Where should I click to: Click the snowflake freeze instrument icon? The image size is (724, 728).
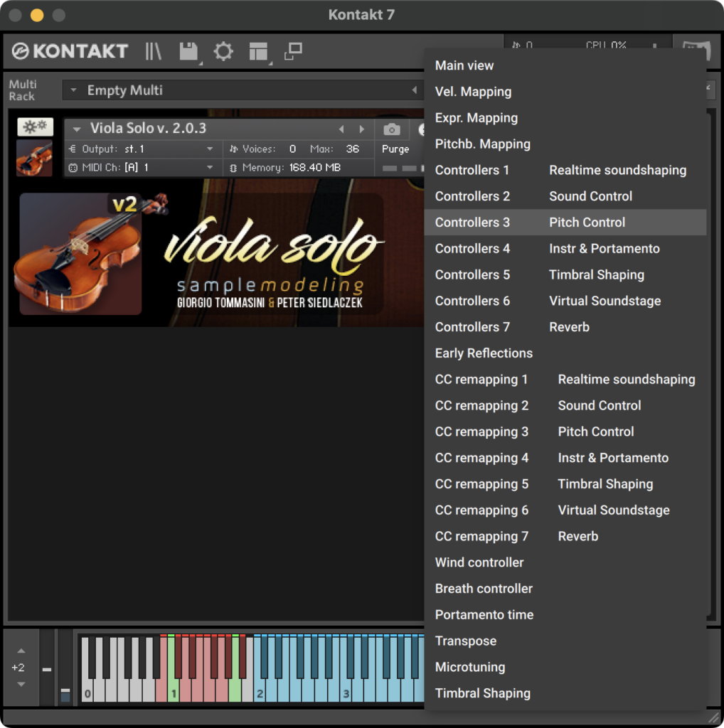tap(36, 127)
